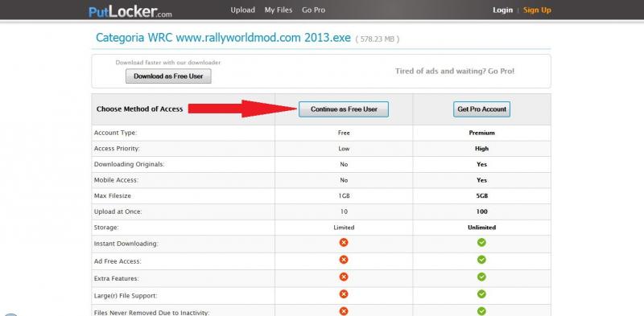Click 'Files Never Removed Due to Inactivity:' label
Image resolution: width=644 pixels, height=316 pixels.
coord(151,313)
